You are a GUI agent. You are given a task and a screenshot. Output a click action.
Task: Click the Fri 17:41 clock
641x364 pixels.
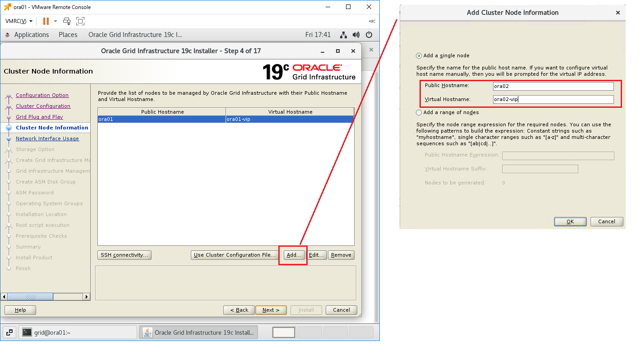pos(318,35)
